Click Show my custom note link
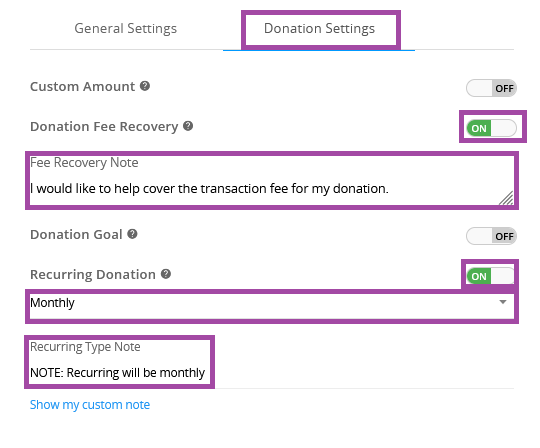 [90, 405]
